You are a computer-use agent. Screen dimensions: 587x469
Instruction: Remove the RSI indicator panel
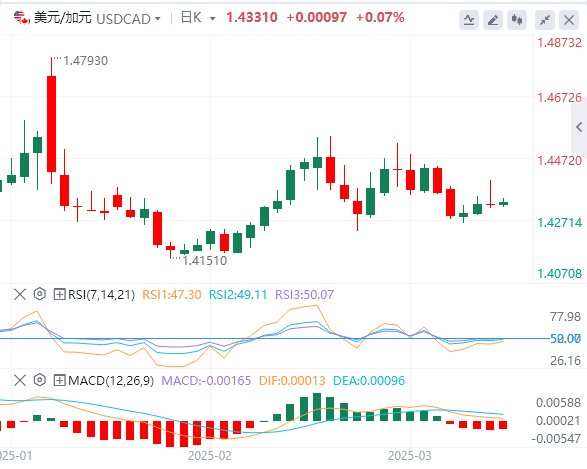click(20, 294)
